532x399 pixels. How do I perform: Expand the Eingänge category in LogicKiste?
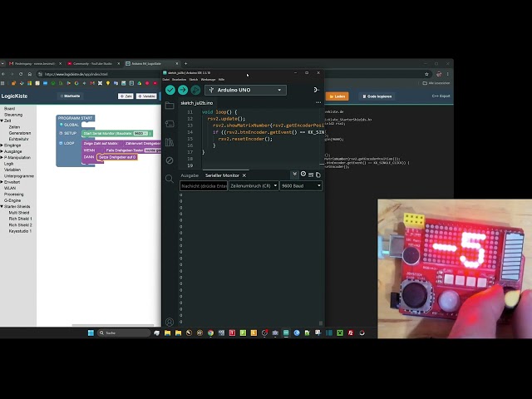click(2, 145)
